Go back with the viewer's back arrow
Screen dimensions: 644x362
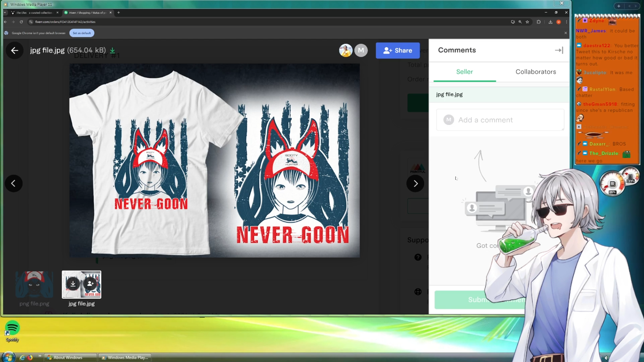click(14, 51)
